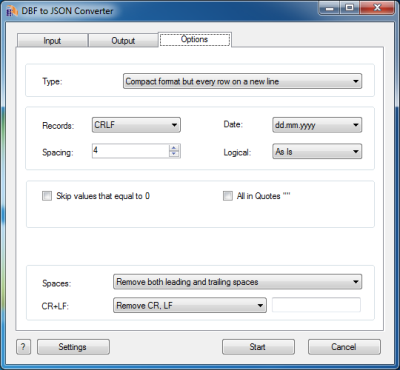The image size is (400, 370).
Task: Click into the Spacing number field
Action: coord(131,151)
